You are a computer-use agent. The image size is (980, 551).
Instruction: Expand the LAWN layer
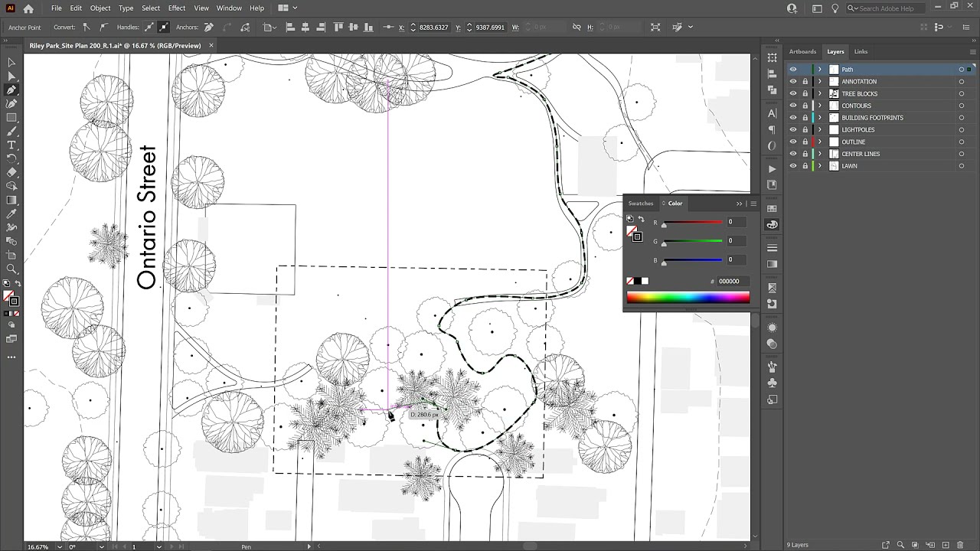[820, 166]
